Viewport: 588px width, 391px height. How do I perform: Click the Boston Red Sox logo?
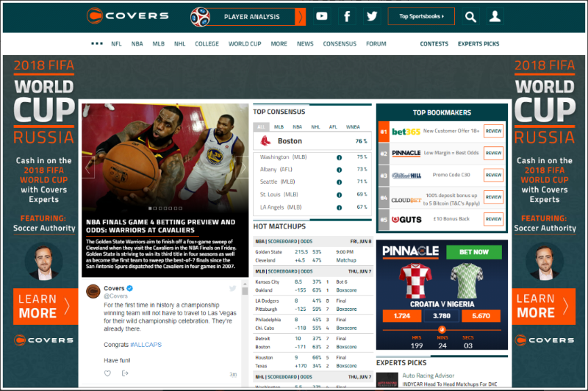(x=265, y=141)
